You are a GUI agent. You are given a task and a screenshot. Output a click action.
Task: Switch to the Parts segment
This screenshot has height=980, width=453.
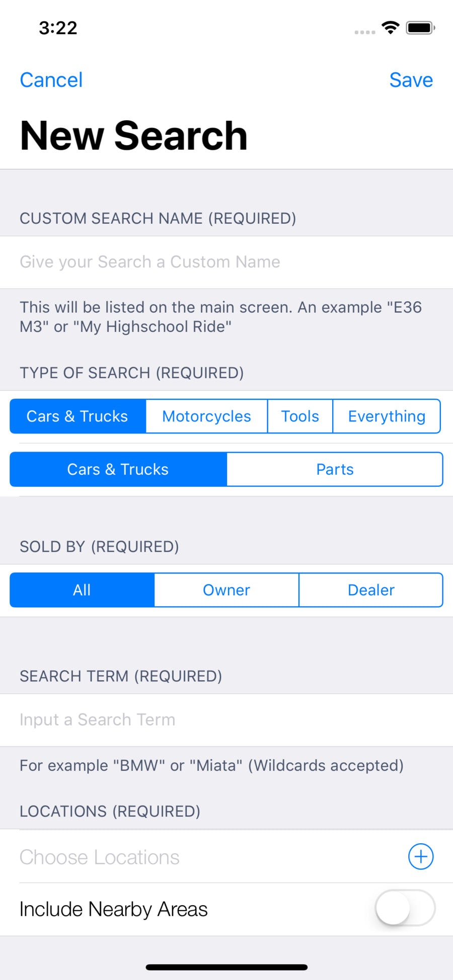pos(335,469)
